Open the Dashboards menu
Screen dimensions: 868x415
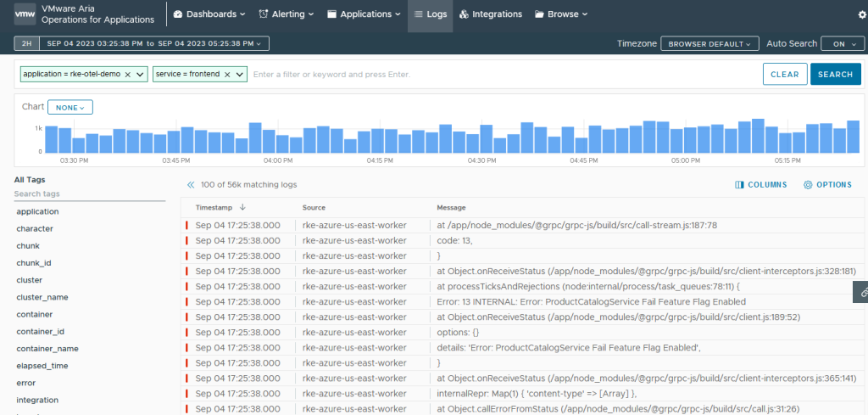[x=209, y=14]
